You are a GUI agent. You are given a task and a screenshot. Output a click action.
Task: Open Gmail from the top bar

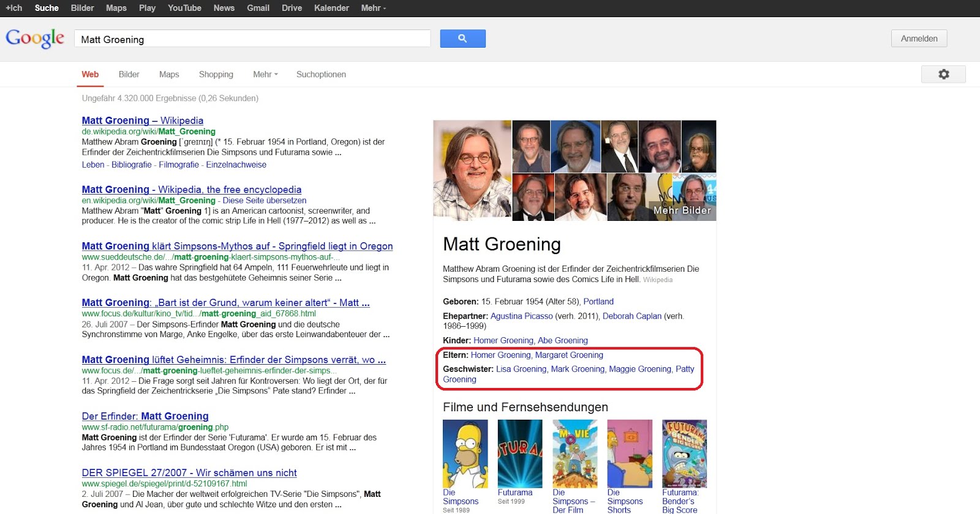click(258, 8)
